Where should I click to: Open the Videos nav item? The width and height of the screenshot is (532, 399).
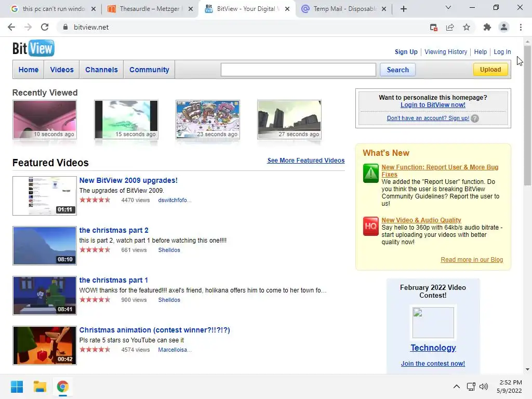[62, 70]
